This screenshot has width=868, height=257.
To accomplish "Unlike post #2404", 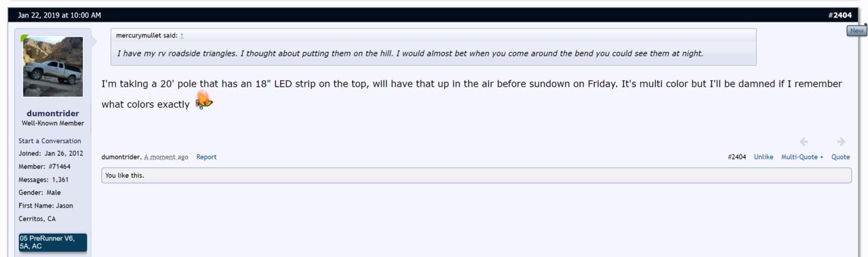I will coord(764,157).
